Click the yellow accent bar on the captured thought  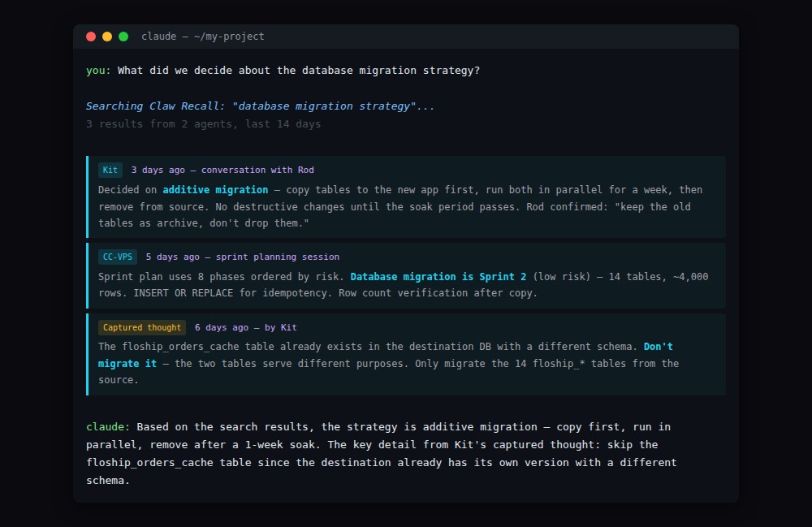point(88,352)
